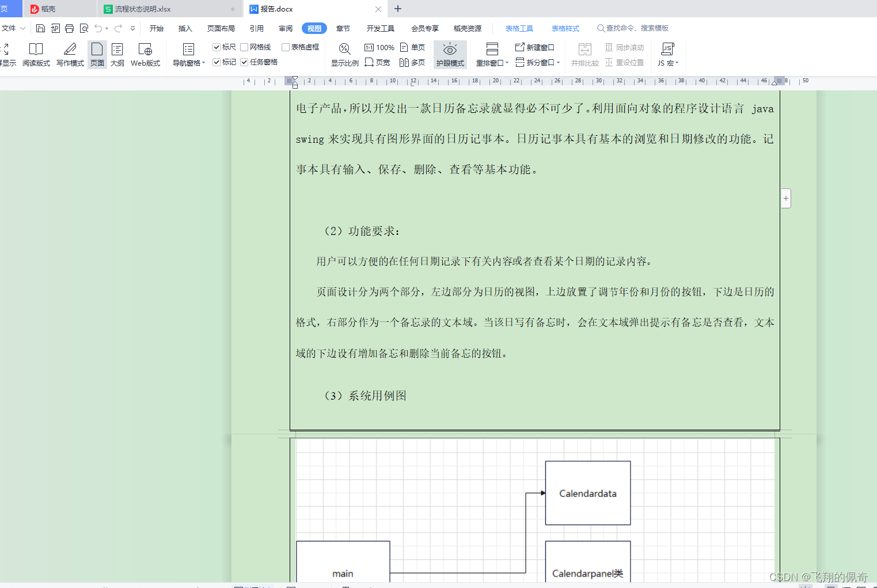
Task: Open the JS宏 macro panel
Action: tap(667, 55)
